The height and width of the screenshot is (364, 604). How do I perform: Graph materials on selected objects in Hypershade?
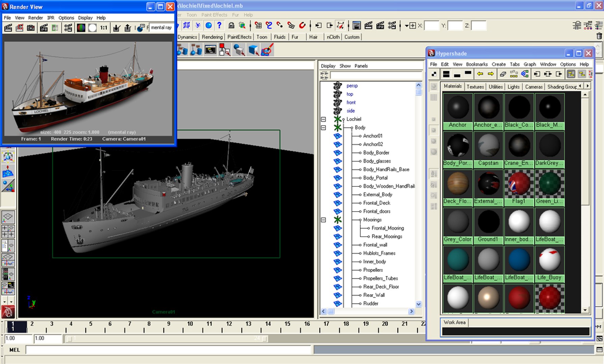pos(525,74)
